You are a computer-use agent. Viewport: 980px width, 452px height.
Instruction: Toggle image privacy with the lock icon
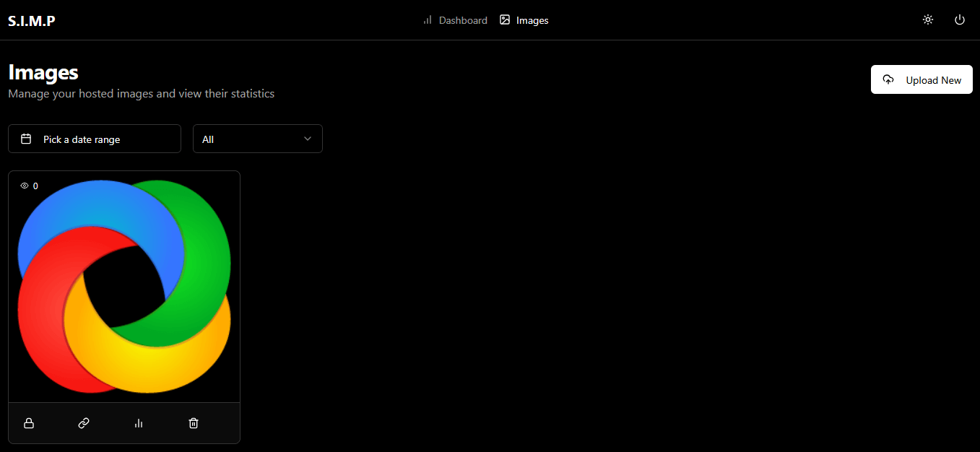click(x=29, y=423)
